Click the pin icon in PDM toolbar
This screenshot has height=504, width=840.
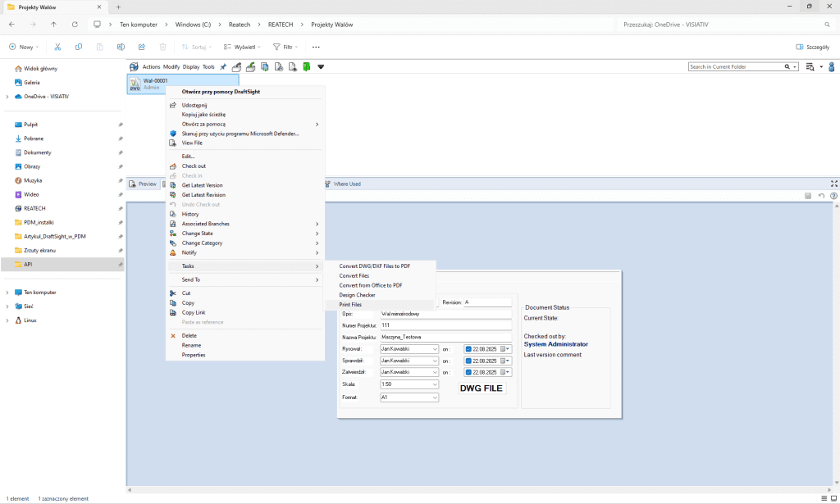click(223, 67)
